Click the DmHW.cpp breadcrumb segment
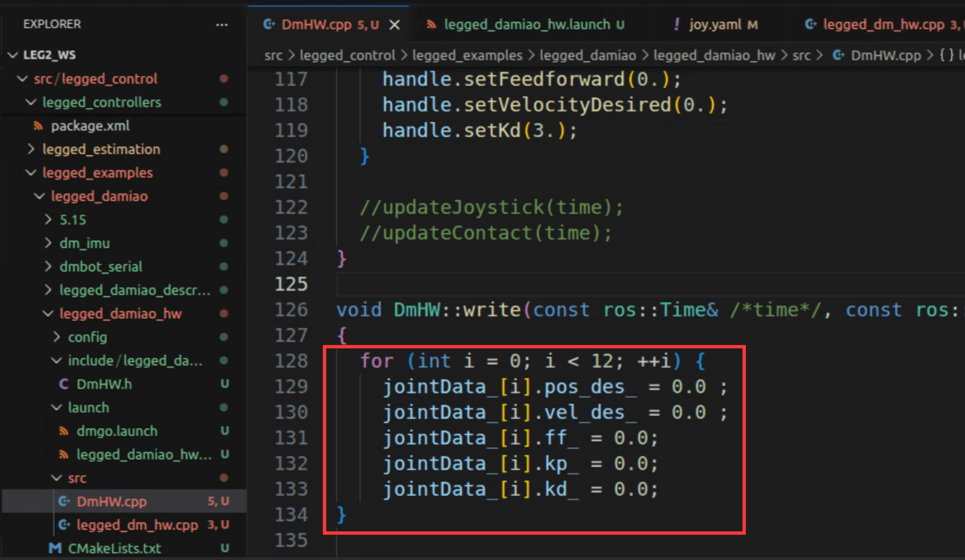This screenshot has height=560, width=965. click(x=885, y=55)
